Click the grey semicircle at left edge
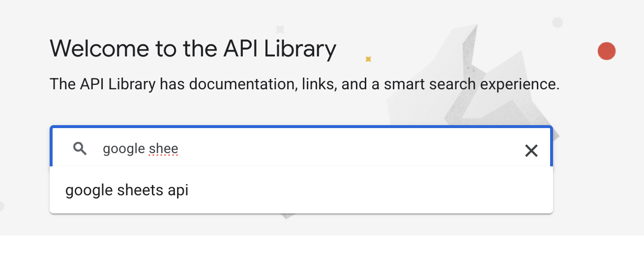Screen dimensions: 644x264 (1, 206)
